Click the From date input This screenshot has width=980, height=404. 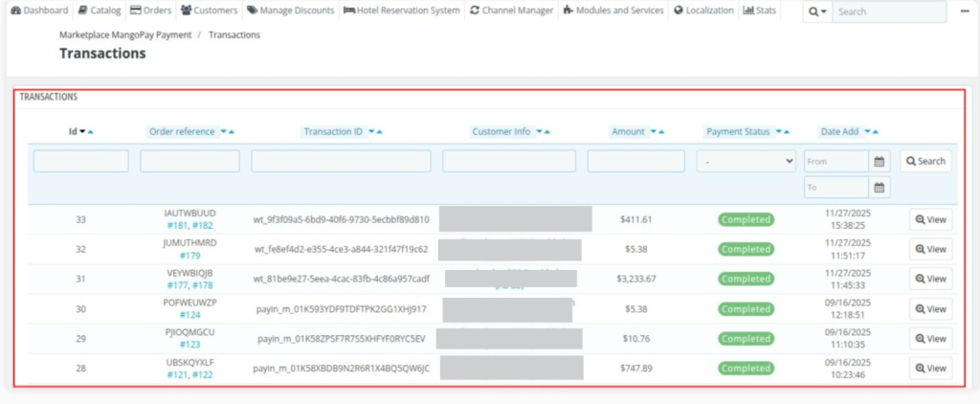click(836, 162)
